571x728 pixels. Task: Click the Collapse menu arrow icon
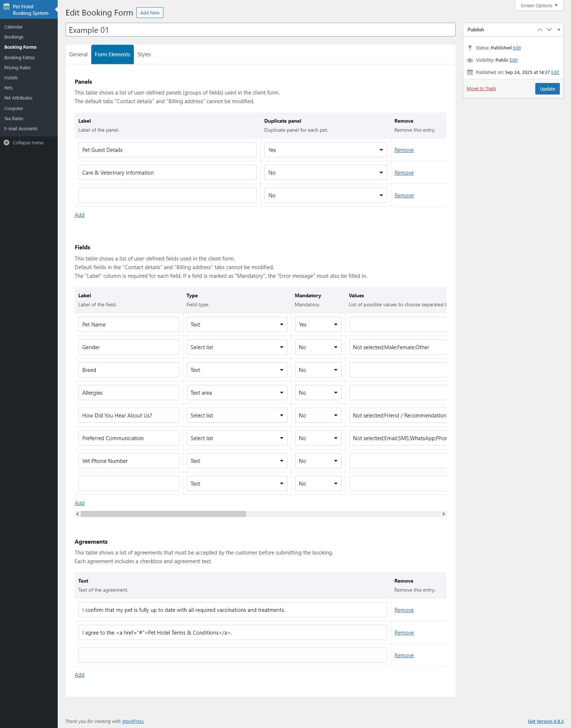tap(6, 142)
